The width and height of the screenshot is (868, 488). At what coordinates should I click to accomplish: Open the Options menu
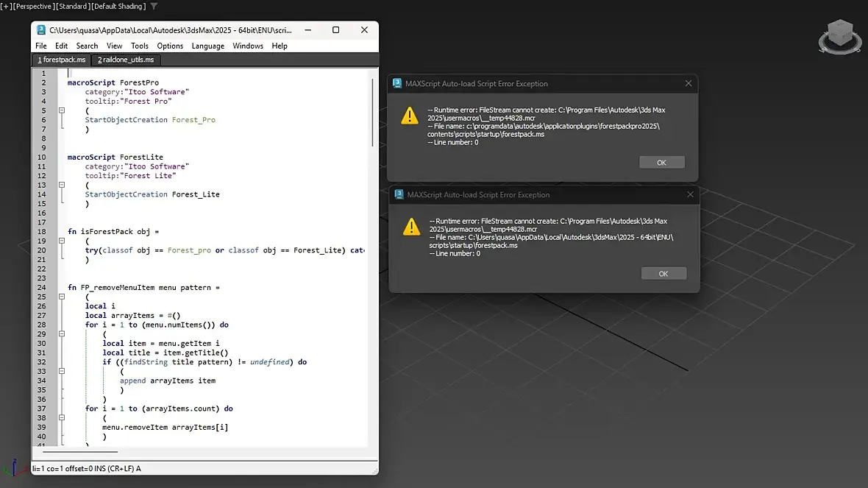pos(170,46)
